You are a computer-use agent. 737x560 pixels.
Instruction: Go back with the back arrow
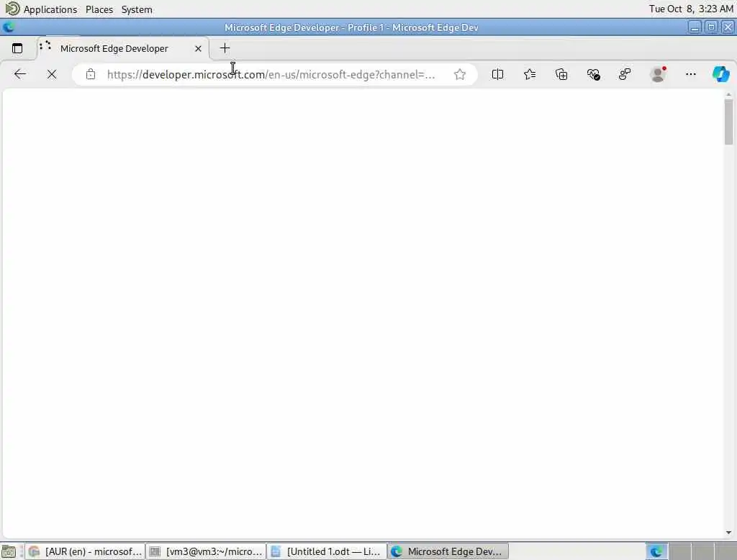19,74
